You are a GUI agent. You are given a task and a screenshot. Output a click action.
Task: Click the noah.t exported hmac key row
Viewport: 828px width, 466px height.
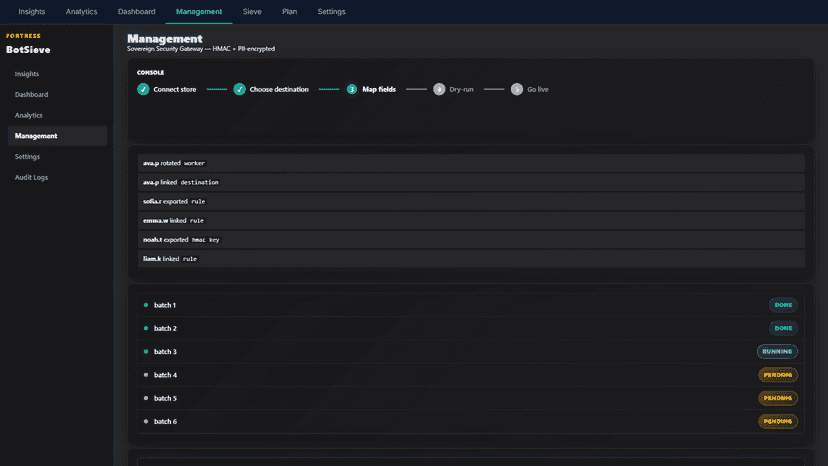pos(471,239)
